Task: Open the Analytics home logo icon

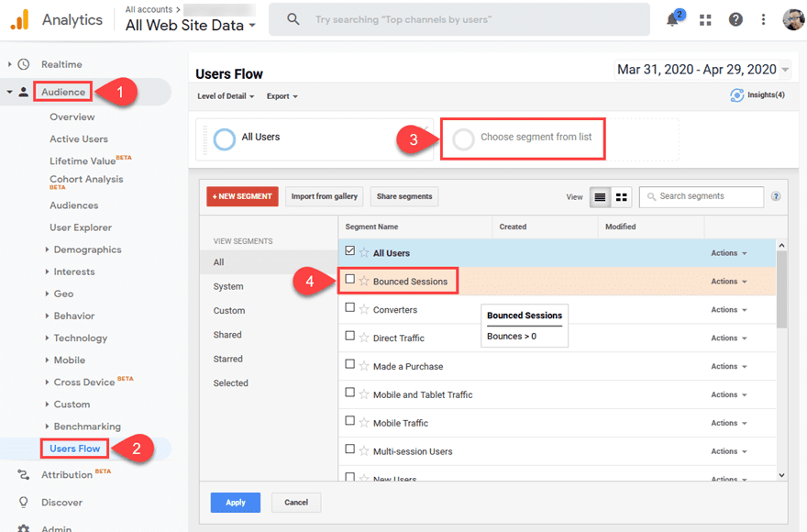Action: pos(20,18)
